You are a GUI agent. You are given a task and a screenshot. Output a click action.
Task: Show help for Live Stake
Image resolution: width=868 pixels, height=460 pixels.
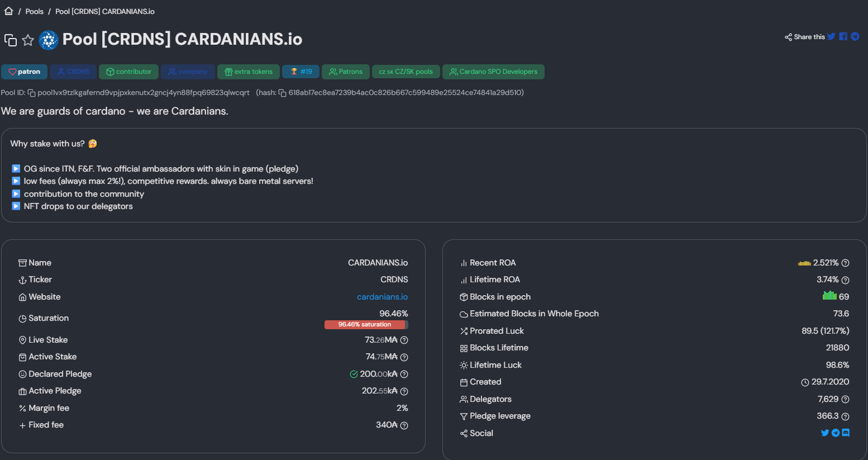click(404, 340)
